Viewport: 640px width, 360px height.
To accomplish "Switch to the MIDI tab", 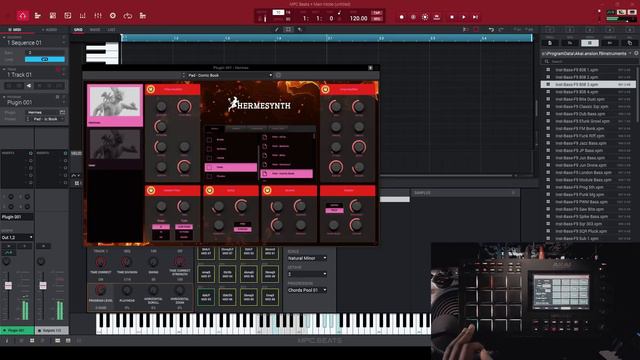I will pos(15,30).
